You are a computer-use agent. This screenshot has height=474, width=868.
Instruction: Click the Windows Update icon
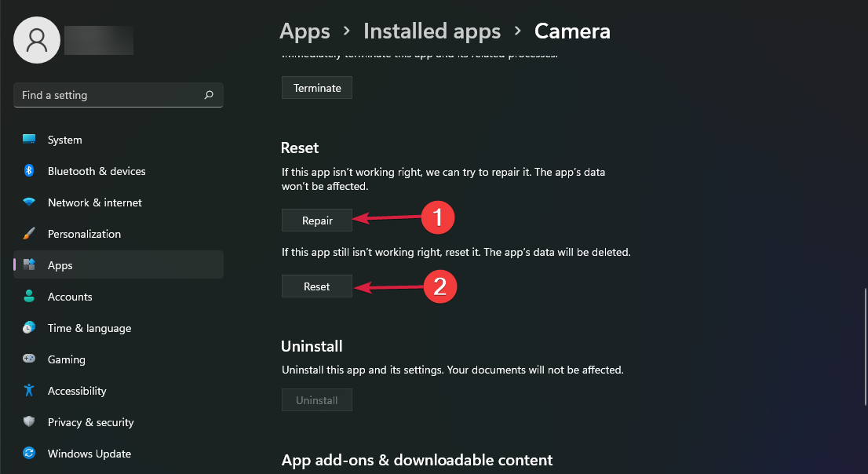(29, 454)
